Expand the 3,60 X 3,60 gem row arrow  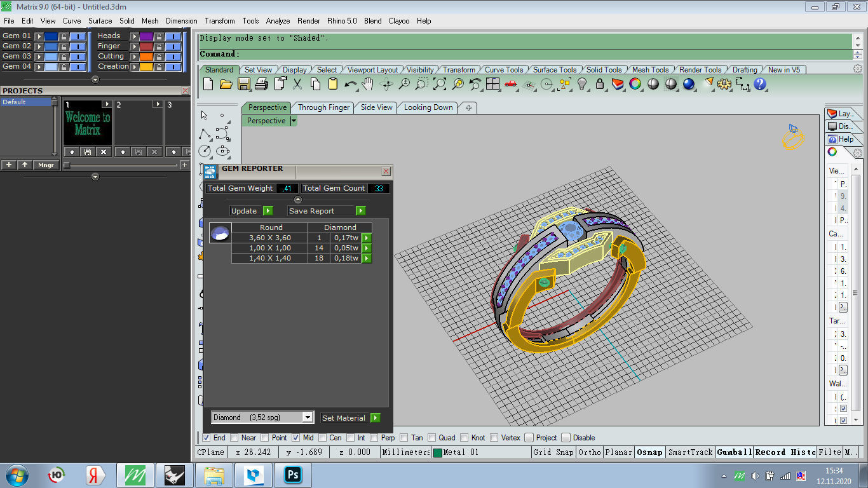point(367,238)
